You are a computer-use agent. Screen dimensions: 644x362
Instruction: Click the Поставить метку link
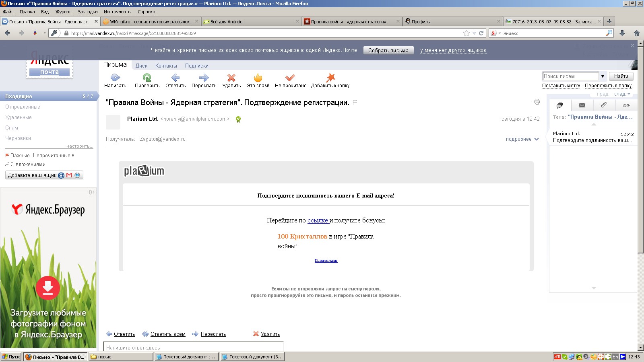[561, 86]
